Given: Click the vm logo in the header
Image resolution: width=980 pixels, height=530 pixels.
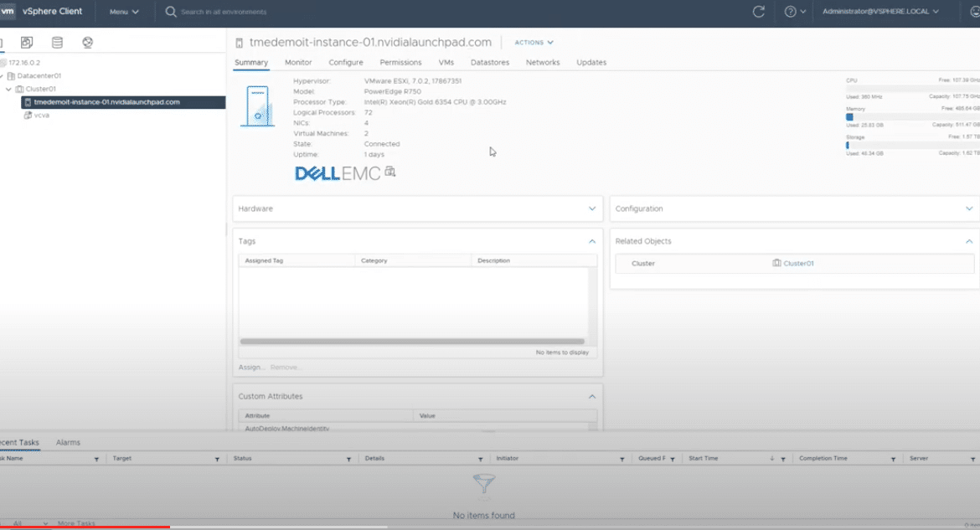Looking at the screenshot, I should pyautogui.click(x=8, y=11).
